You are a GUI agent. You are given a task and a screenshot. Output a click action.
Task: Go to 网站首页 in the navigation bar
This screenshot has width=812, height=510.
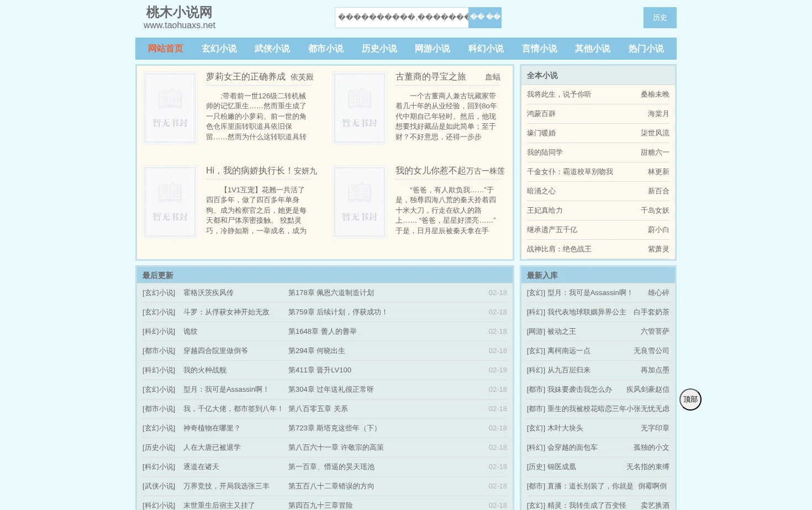(x=166, y=49)
